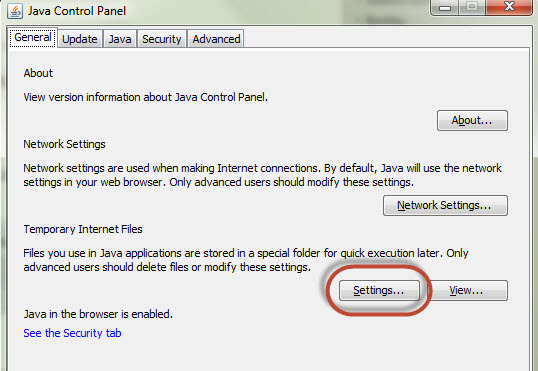This screenshot has width=538, height=371.
Task: Click the Java coffee cup icon in title bar
Action: coord(15,11)
